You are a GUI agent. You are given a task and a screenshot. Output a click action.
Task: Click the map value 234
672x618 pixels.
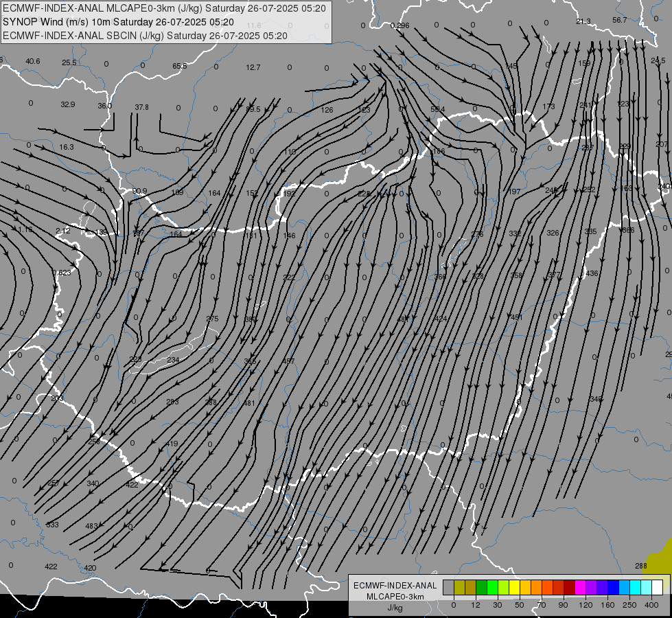pyautogui.click(x=173, y=359)
